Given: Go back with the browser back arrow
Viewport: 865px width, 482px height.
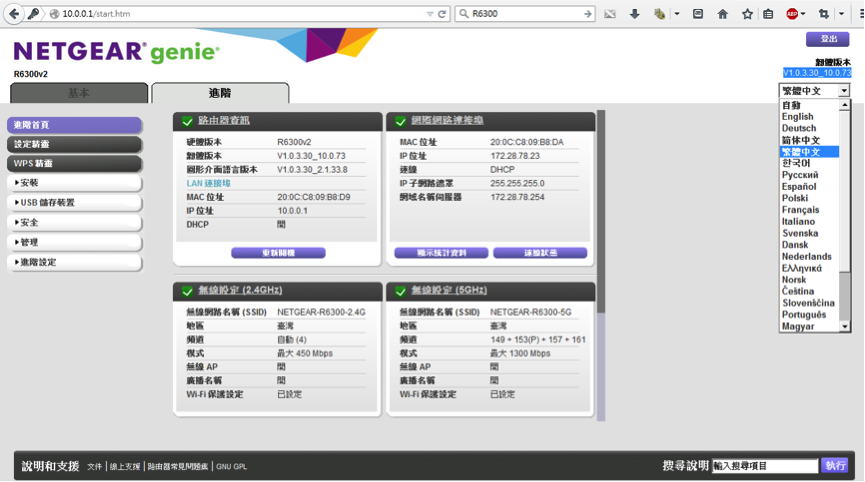Looking at the screenshot, I should click(x=14, y=14).
